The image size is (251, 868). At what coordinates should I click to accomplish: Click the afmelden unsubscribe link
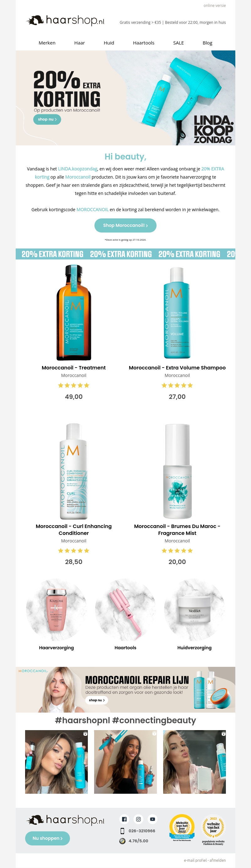coord(218,860)
